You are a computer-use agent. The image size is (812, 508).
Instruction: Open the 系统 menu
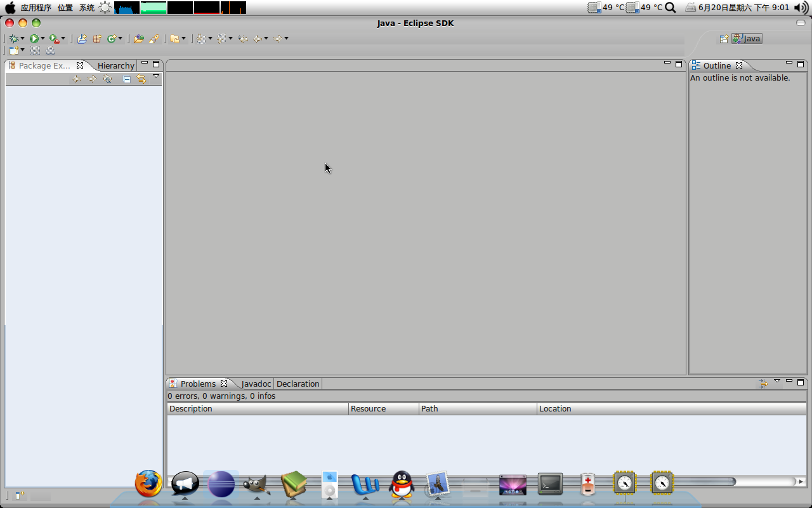87,8
